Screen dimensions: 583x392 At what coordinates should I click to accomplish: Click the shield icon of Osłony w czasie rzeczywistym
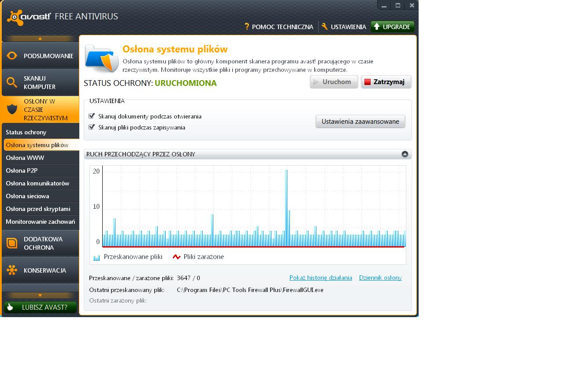click(x=12, y=109)
